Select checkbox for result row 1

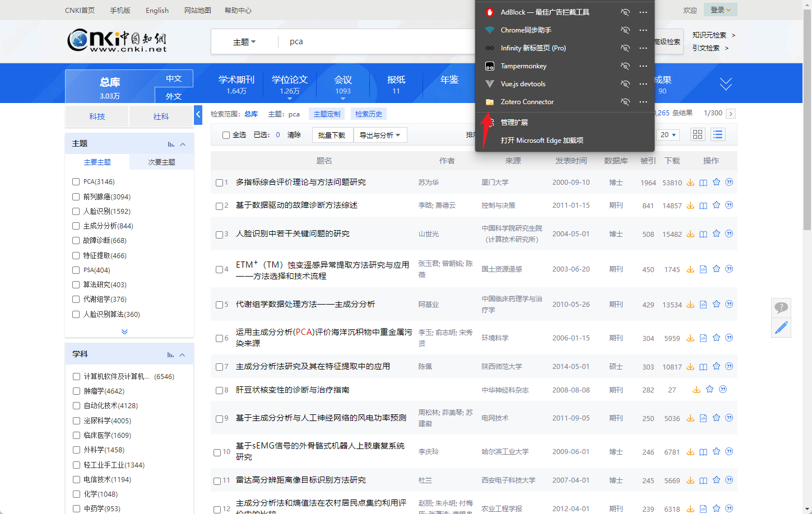219,183
